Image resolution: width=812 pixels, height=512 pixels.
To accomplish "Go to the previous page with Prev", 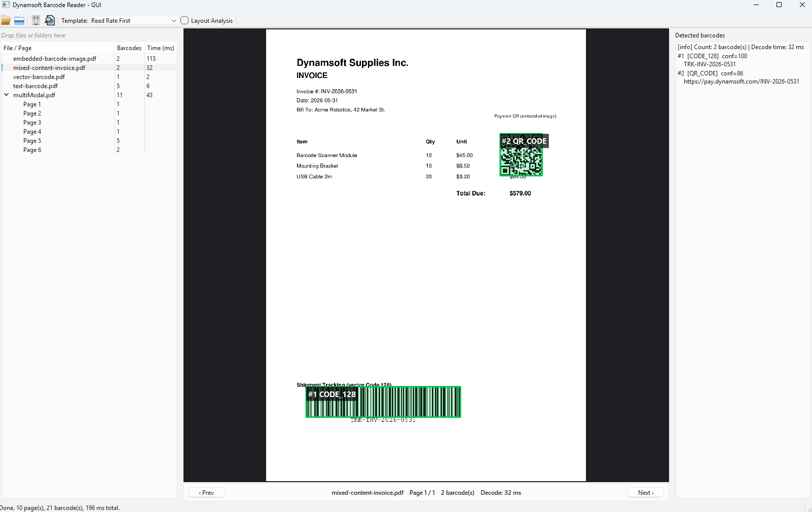I will (x=206, y=493).
